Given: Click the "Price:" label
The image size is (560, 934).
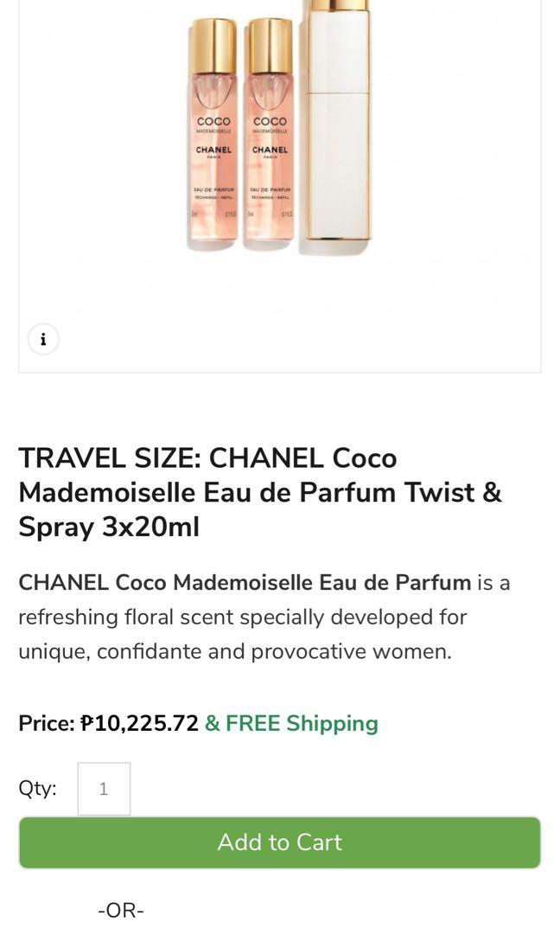Looking at the screenshot, I should [x=47, y=723].
